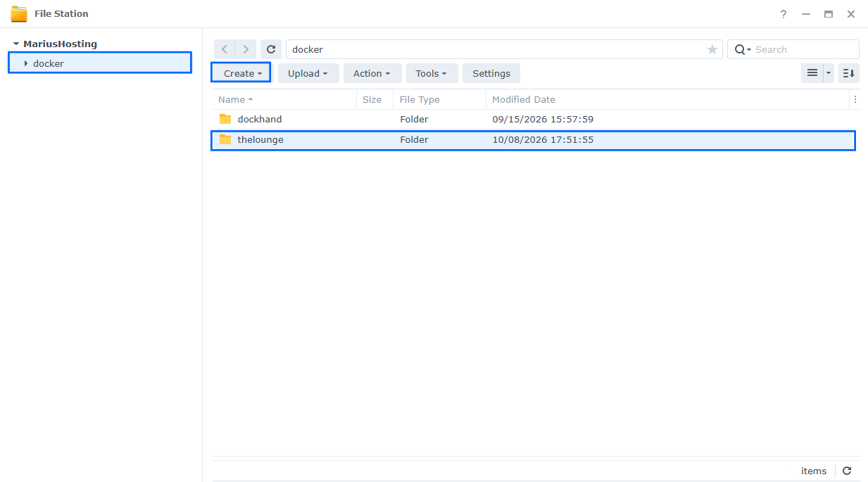The width and height of the screenshot is (868, 482).
Task: Add docker path to favorites star
Action: pyautogui.click(x=712, y=49)
